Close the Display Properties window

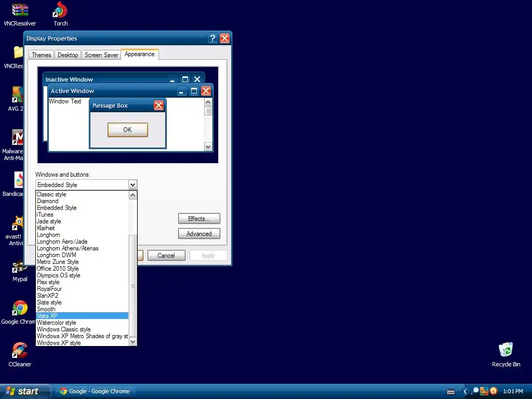224,38
